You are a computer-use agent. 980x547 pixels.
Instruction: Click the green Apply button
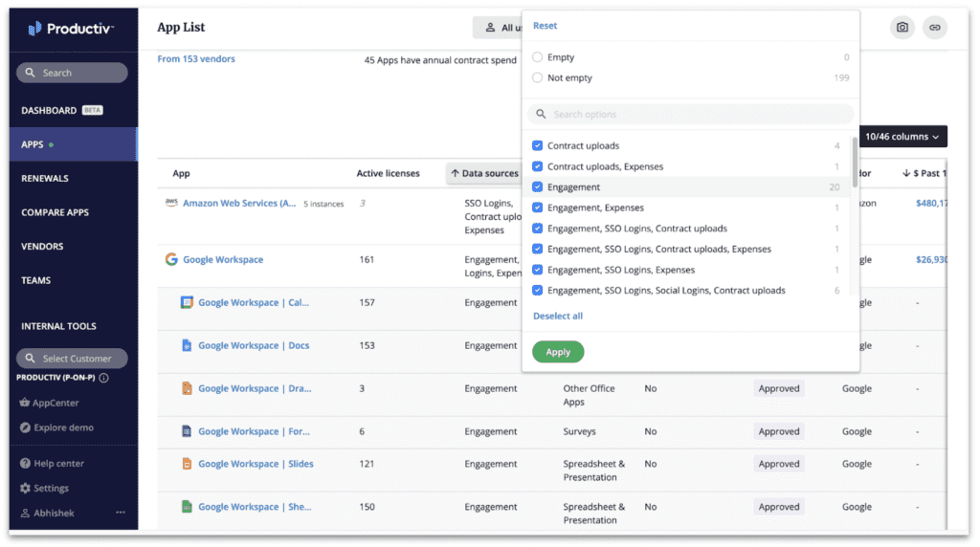(558, 352)
